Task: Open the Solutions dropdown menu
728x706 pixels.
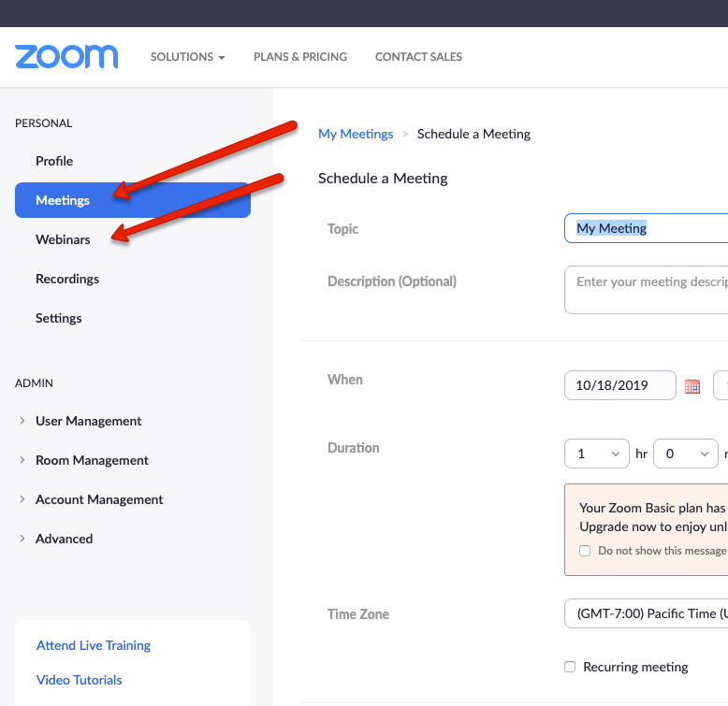Action: pos(187,57)
